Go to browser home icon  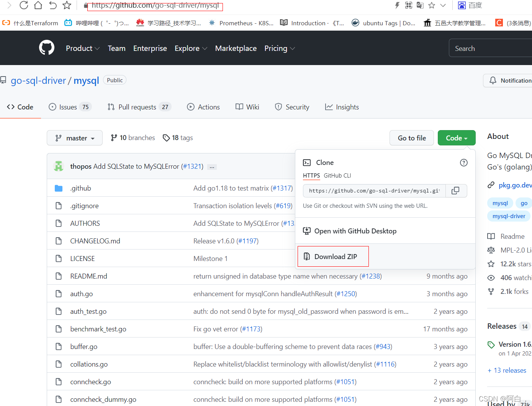(38, 5)
